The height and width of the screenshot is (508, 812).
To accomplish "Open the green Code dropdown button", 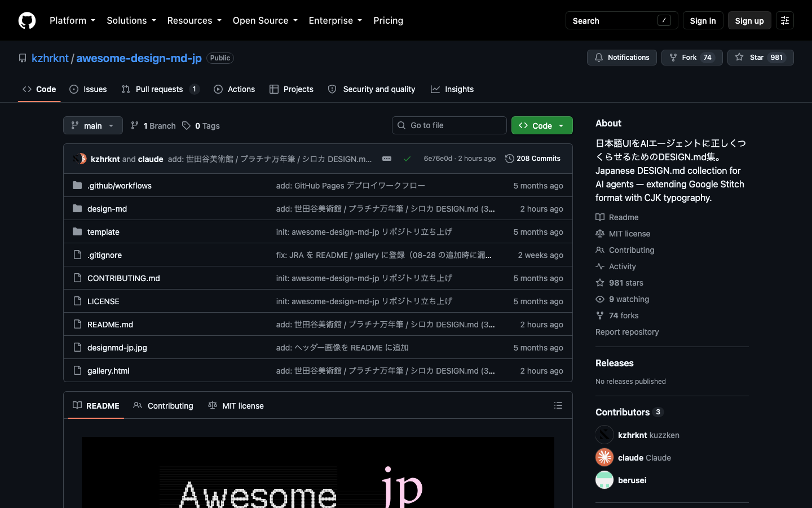I will pyautogui.click(x=542, y=125).
